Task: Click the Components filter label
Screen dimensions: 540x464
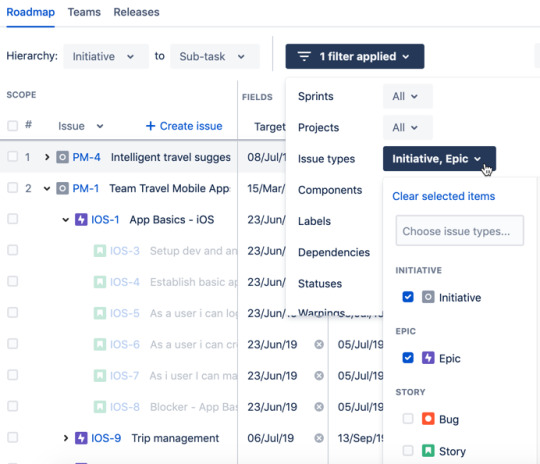Action: pyautogui.click(x=330, y=190)
